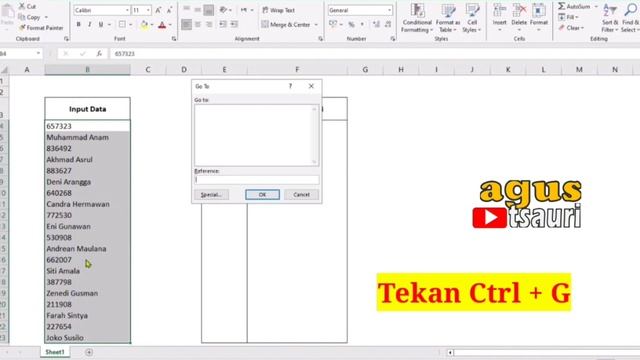Open Sort & Filter menu
The image size is (640, 360).
(610, 18)
